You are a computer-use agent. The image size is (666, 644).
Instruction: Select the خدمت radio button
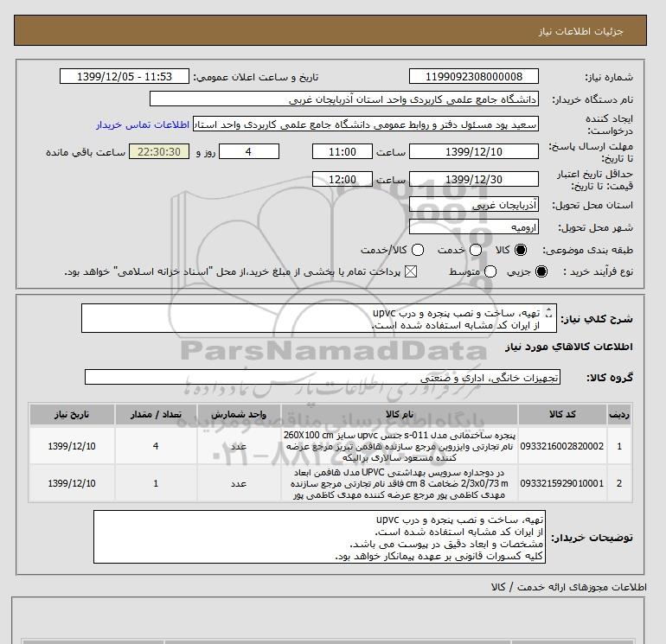pyautogui.click(x=476, y=250)
